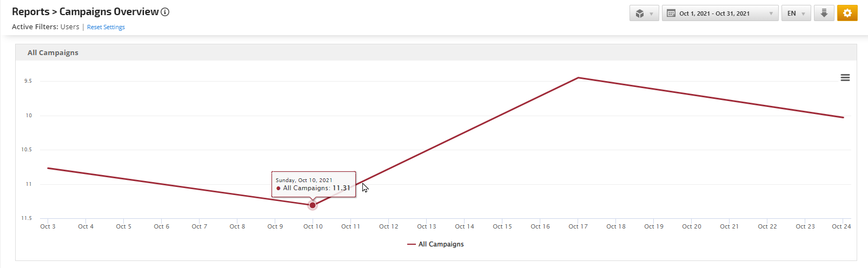The image size is (868, 268).
Task: Click the red legend line swatch
Action: (411, 244)
